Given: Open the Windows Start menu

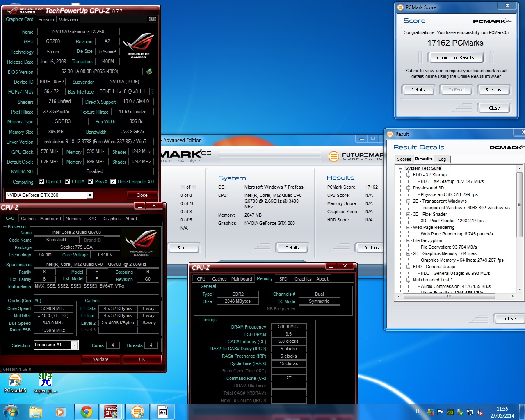Looking at the screenshot, I should 11,412.
